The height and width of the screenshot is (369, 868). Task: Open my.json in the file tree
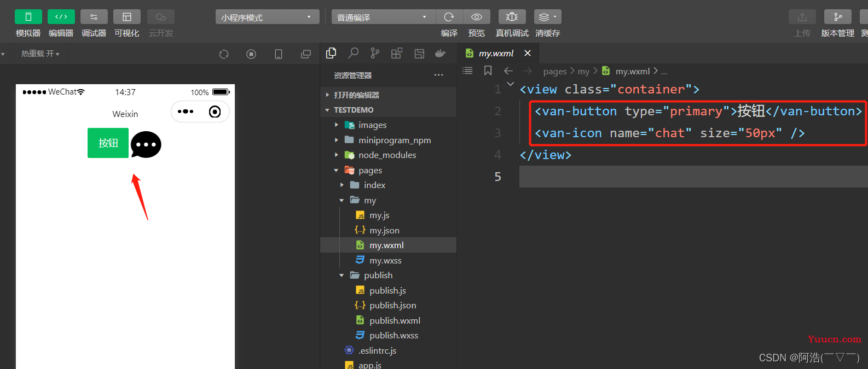click(384, 231)
